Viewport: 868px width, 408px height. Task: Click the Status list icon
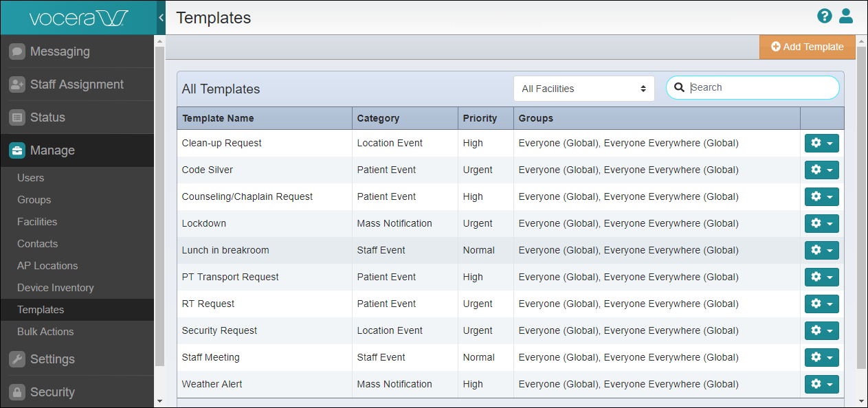click(x=17, y=117)
